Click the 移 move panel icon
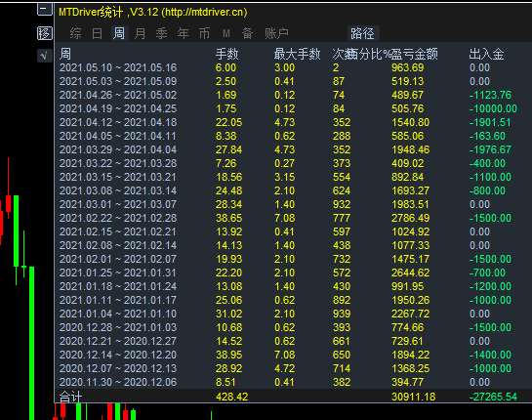This screenshot has width=532, height=420. 45,33
